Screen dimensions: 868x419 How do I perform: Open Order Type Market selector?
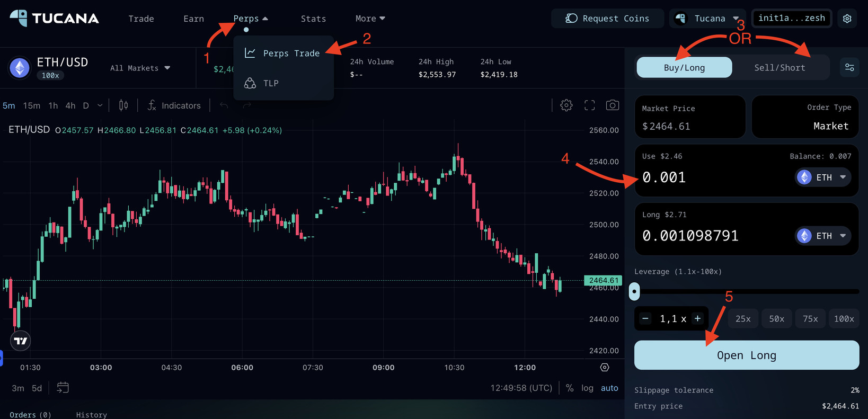coord(805,117)
